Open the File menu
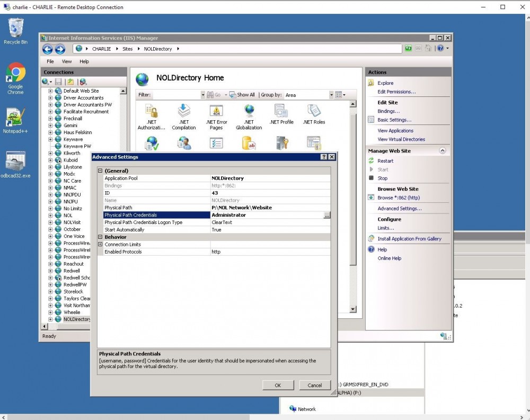This screenshot has height=420, width=530. click(x=50, y=61)
